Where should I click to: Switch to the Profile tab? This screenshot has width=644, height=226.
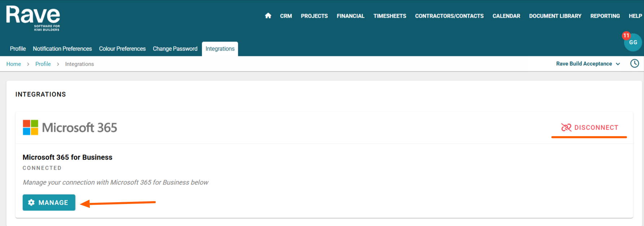(18, 49)
